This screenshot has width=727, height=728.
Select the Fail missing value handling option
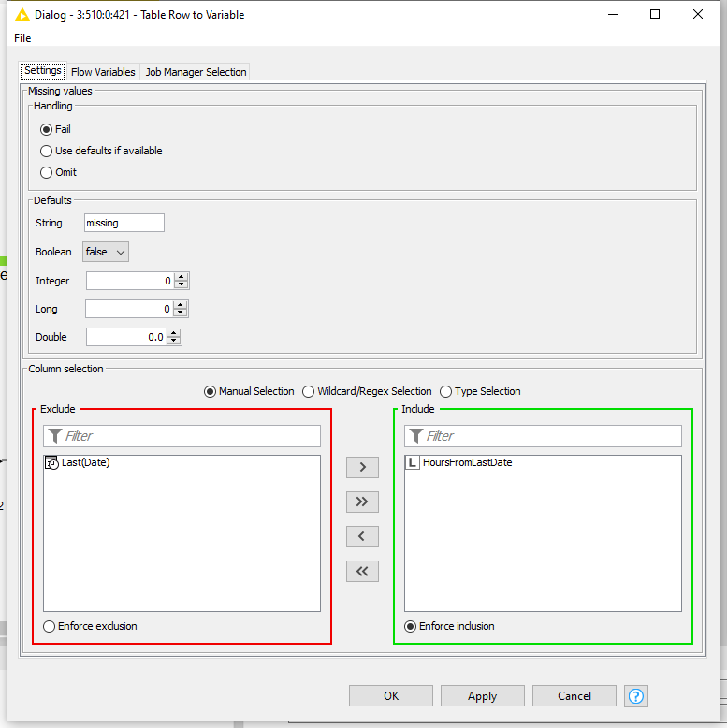click(46, 129)
